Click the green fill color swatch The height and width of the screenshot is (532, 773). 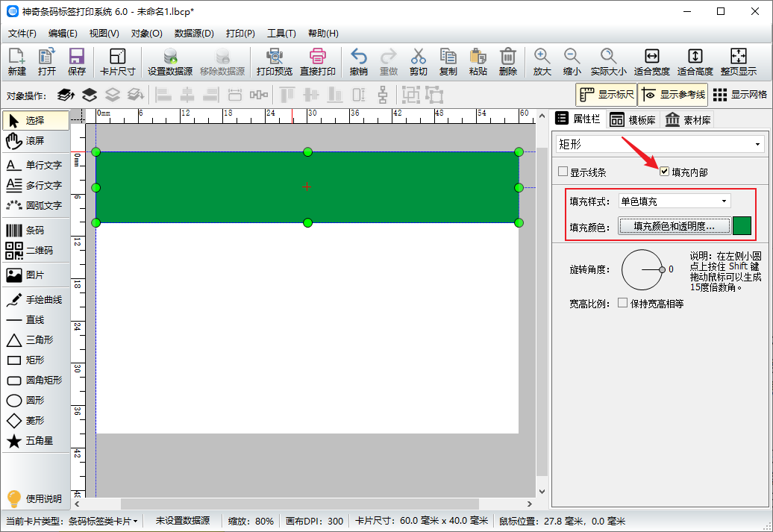(742, 226)
